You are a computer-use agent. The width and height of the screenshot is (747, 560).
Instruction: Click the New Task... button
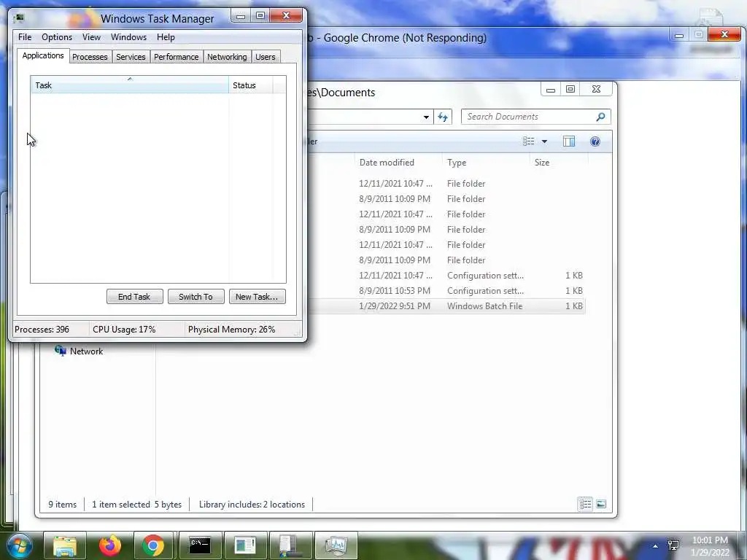point(257,297)
